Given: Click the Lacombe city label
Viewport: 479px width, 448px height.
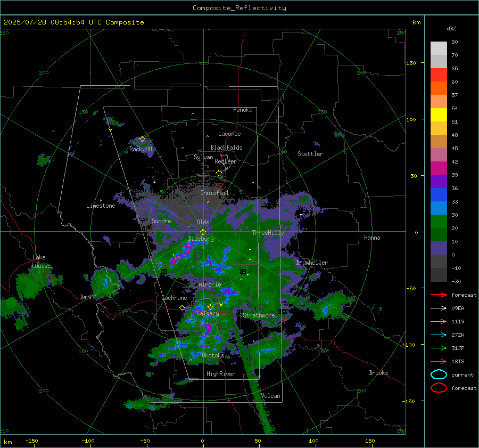Looking at the screenshot, I should [229, 134].
